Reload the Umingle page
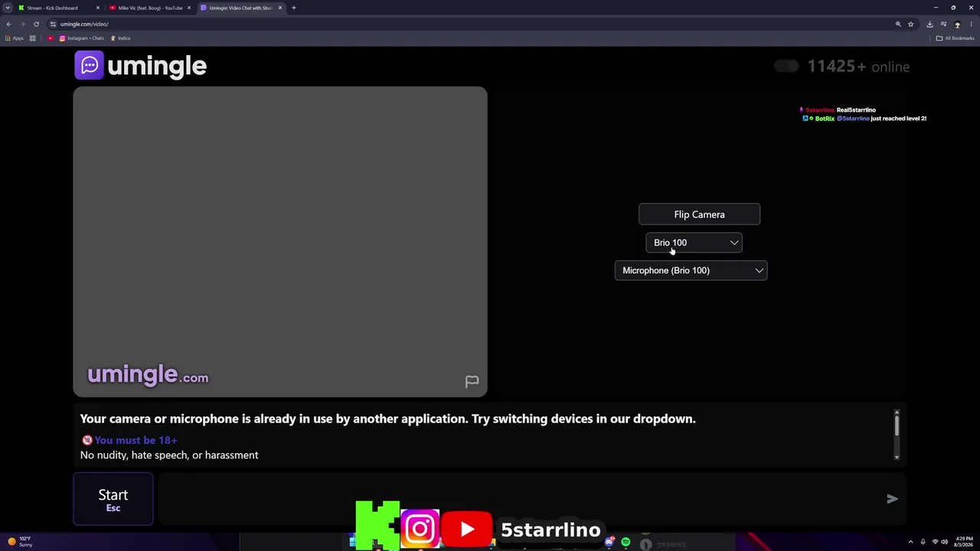Viewport: 980px width, 551px height. [x=36, y=24]
